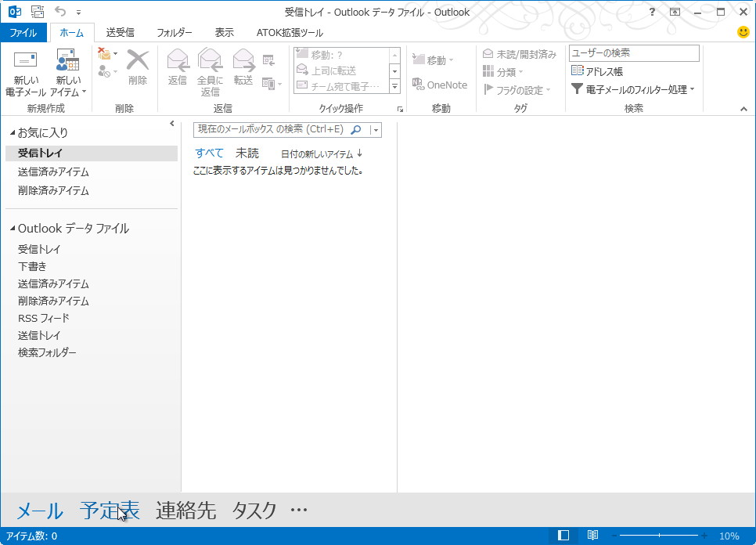Image resolution: width=756 pixels, height=545 pixels.
Task: Click the OneNote icon in the ribbon
Action: tap(440, 85)
